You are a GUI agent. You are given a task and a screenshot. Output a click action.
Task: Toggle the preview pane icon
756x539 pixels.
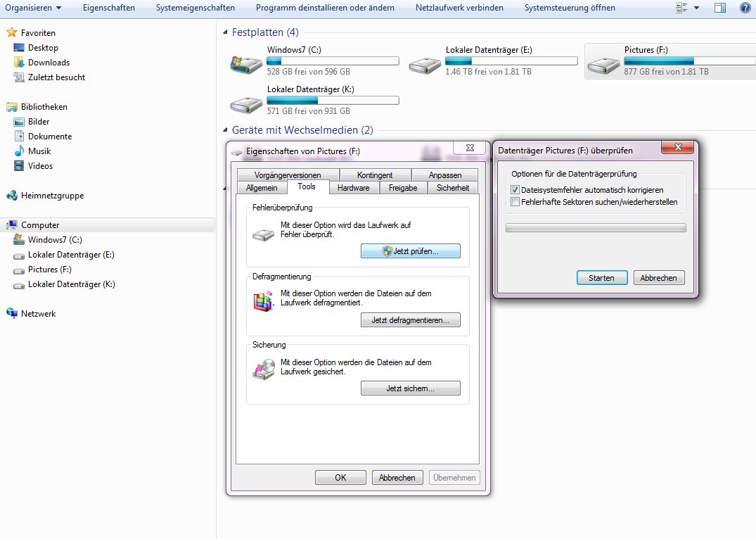[719, 8]
